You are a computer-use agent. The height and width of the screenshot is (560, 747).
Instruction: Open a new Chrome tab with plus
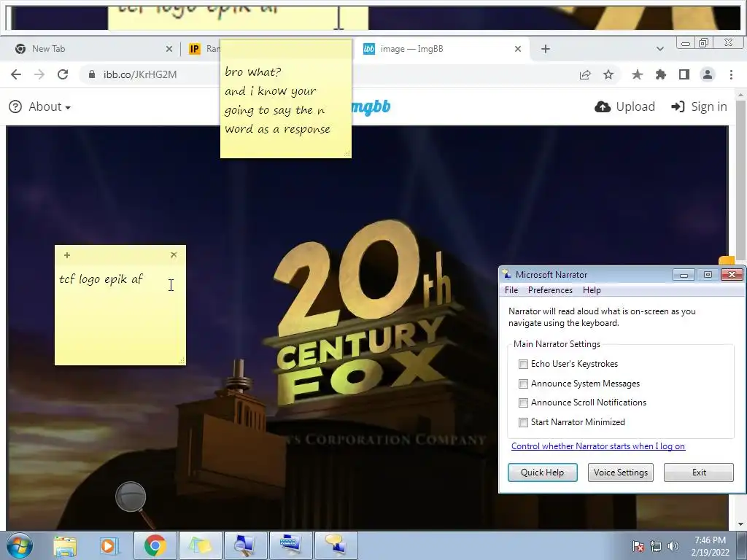[546, 49]
